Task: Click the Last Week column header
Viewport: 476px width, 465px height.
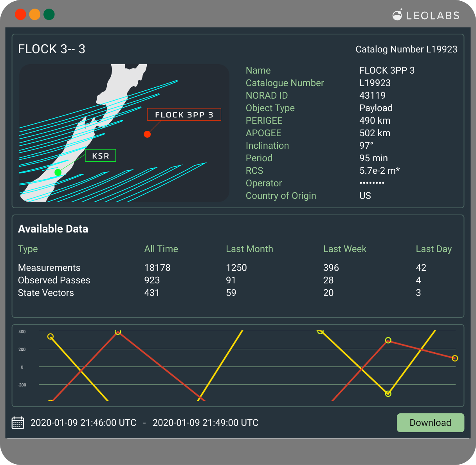Action: coord(344,249)
